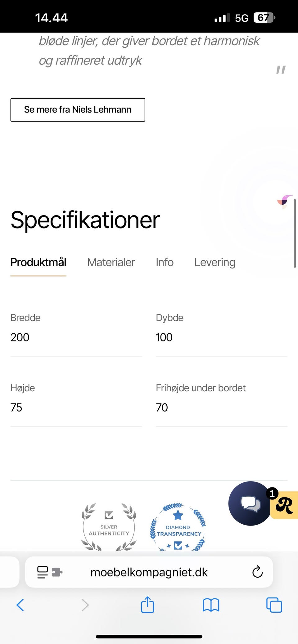Tap the Diamond Transparency badge
Viewport: 298px width, 644px height.
[x=178, y=528]
